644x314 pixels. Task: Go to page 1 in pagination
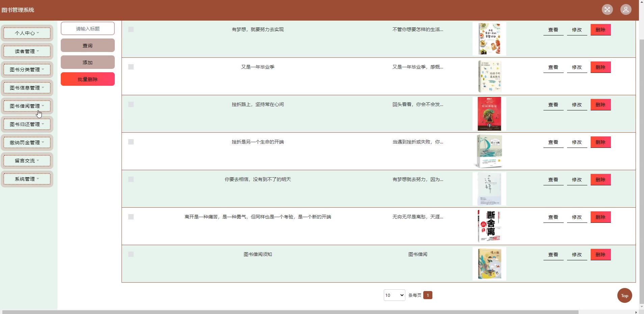pyautogui.click(x=428, y=295)
